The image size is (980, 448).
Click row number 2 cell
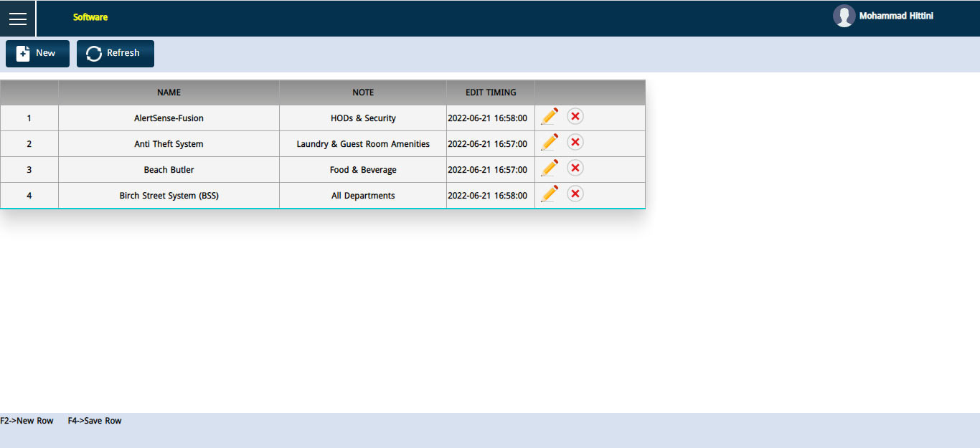(29, 144)
